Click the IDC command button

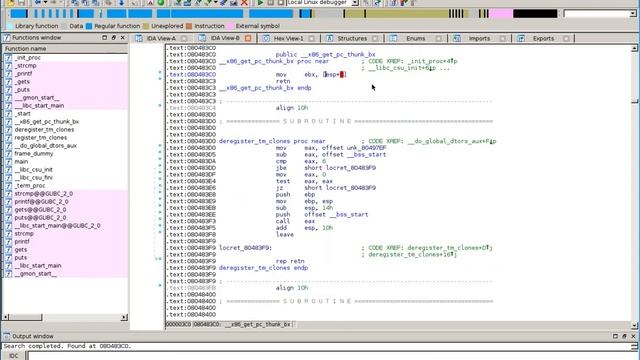13,356
